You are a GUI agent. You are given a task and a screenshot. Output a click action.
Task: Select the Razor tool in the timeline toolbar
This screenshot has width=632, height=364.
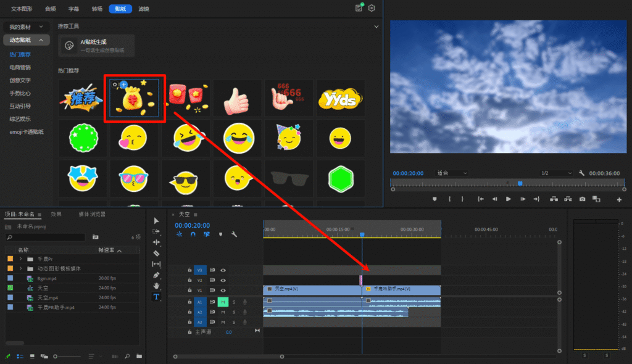coord(156,253)
